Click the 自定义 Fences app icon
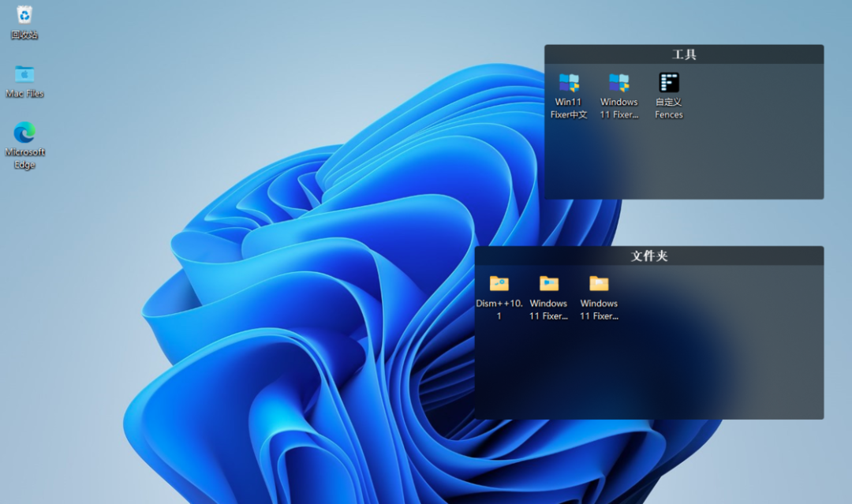The height and width of the screenshot is (504, 852). pos(669,83)
